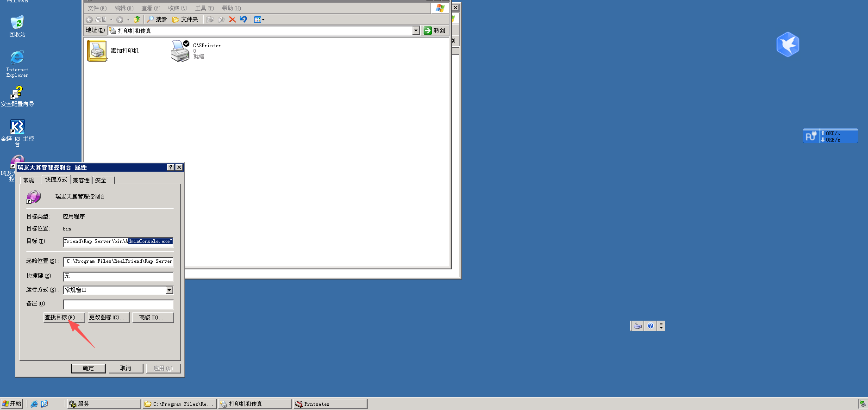Viewport: 868px width, 410px height.
Task: Open the Favorites (收藏) menu
Action: [x=177, y=8]
